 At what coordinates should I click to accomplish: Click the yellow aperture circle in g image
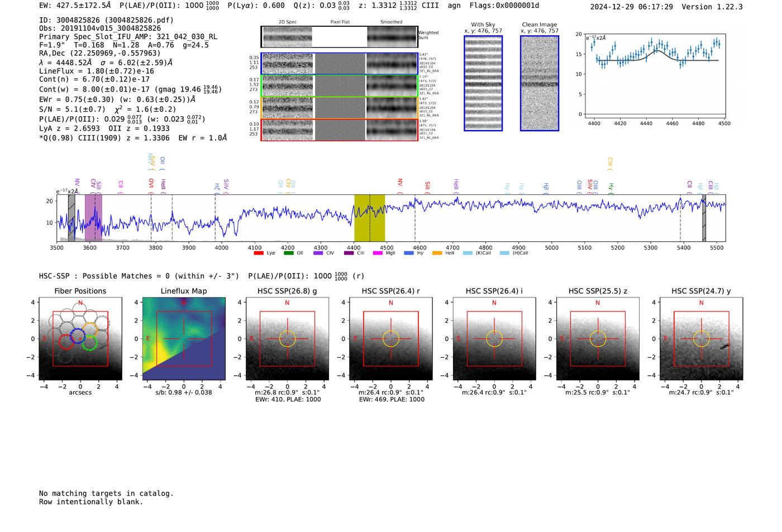pos(287,339)
